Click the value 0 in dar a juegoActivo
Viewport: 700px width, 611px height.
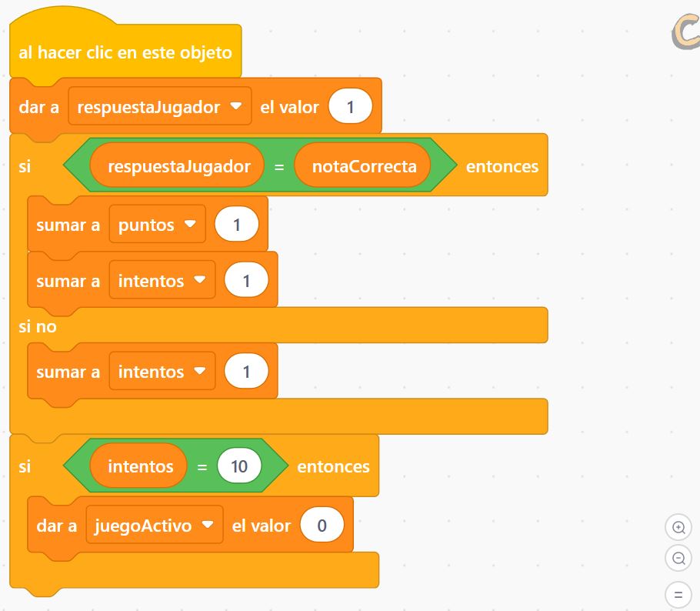322,526
